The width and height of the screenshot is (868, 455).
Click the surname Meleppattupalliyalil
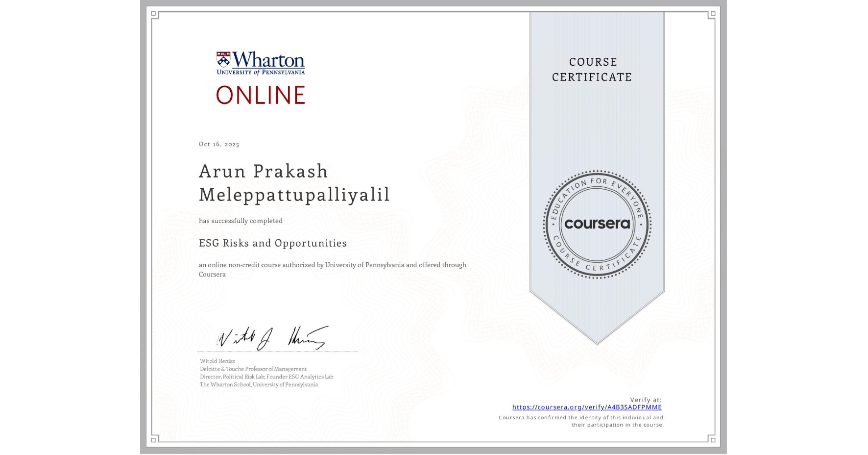click(x=294, y=195)
